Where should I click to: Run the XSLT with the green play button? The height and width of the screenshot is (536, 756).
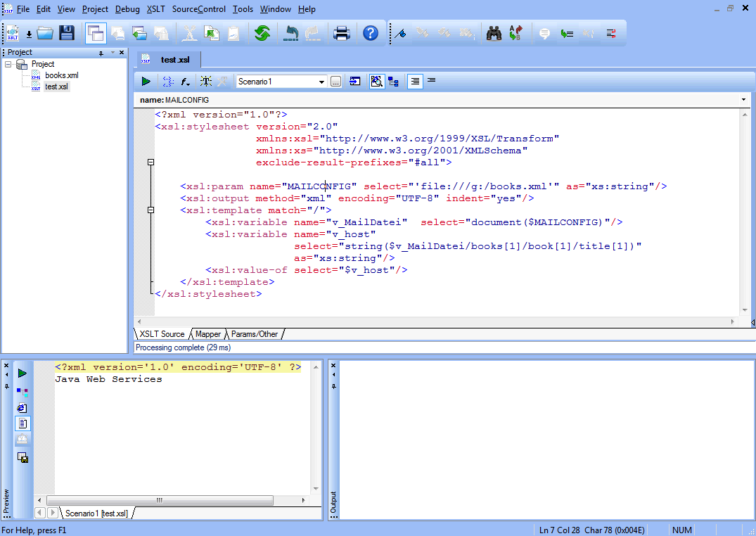pos(146,82)
